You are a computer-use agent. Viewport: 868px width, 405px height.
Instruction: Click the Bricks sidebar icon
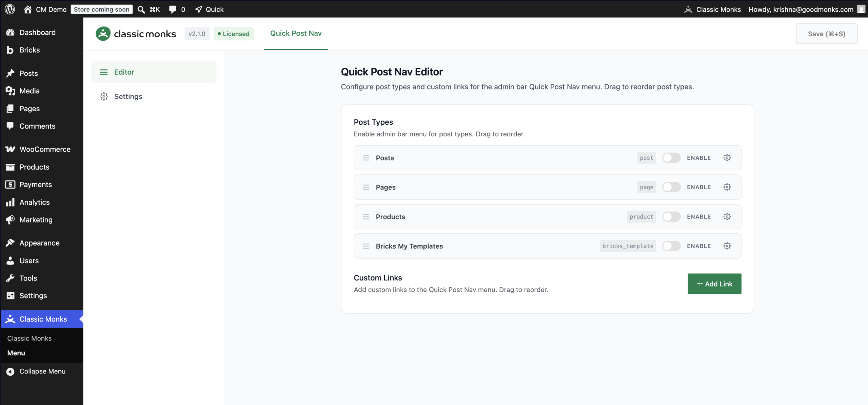(10, 50)
